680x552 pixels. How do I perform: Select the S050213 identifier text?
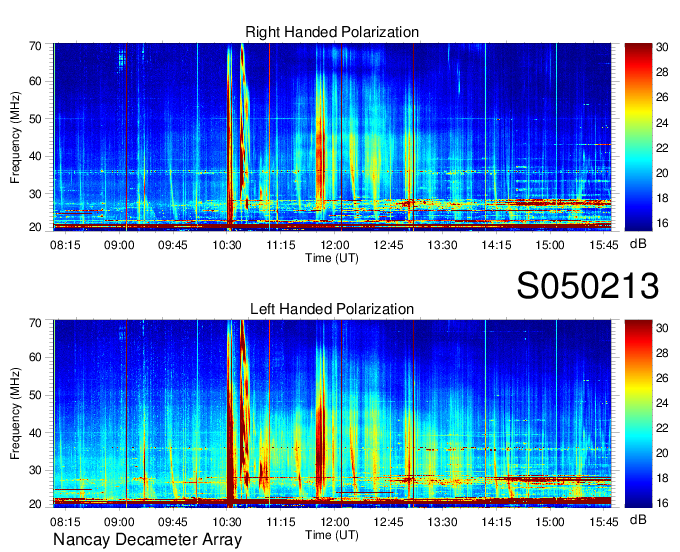(588, 286)
